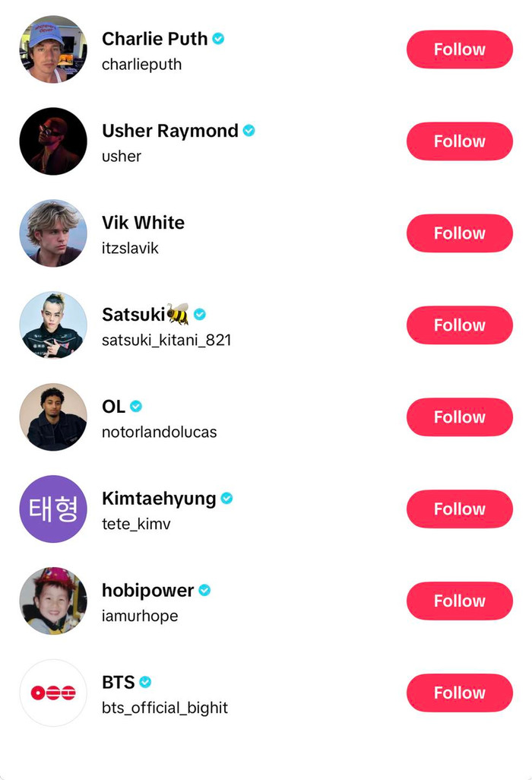Tap Follow beside OL notorlandolucas

(459, 417)
